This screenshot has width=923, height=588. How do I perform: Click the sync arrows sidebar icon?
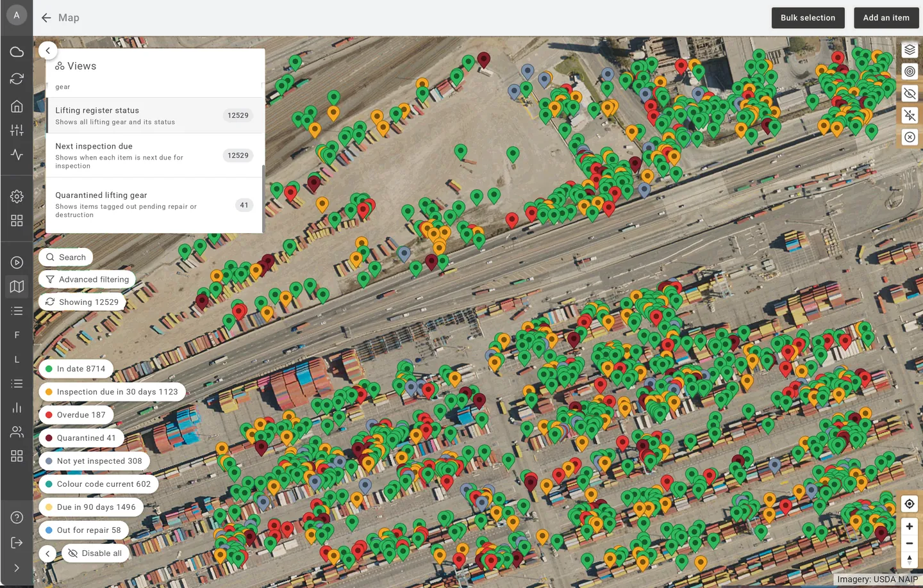pyautogui.click(x=17, y=79)
